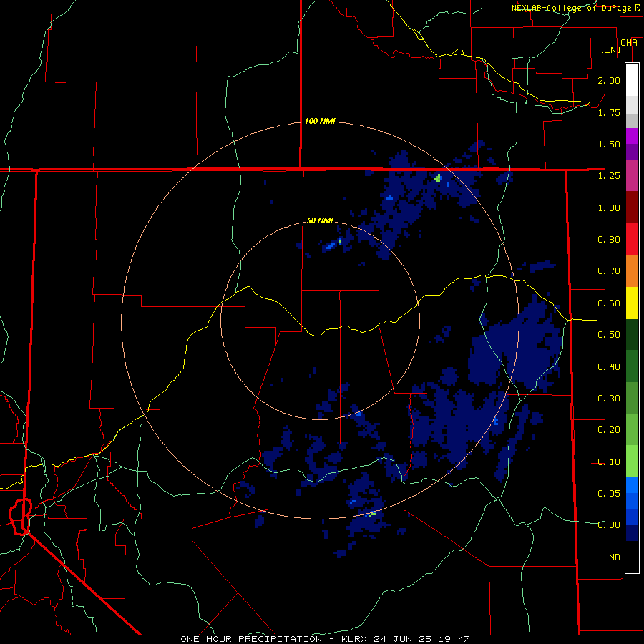Screen dimensions: 644x644
Task: Click the 100 NMI range ring label
Action: [320, 121]
